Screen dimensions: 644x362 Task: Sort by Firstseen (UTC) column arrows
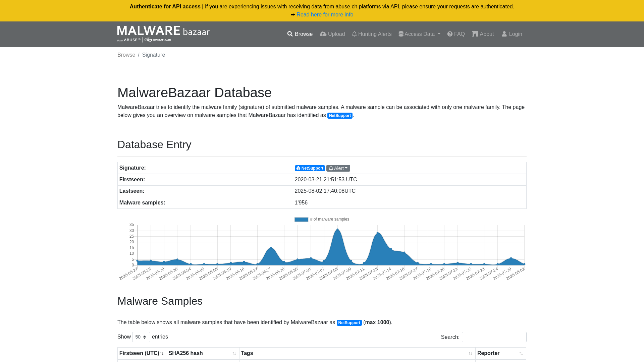coord(162,354)
